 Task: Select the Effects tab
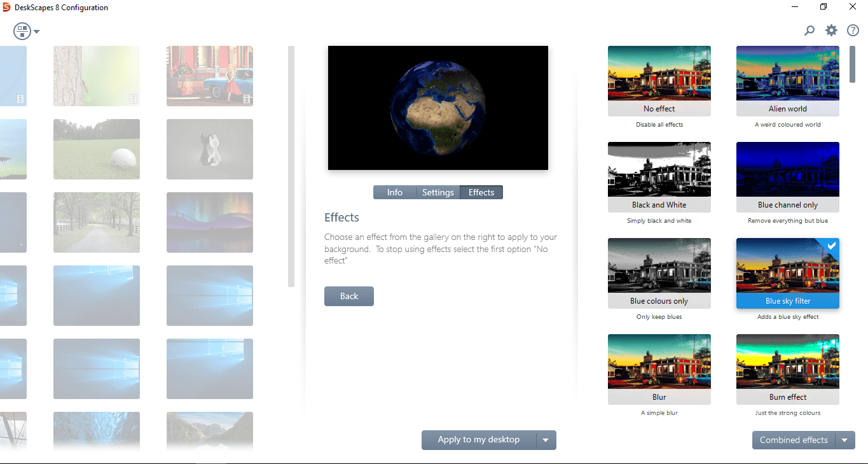481,192
